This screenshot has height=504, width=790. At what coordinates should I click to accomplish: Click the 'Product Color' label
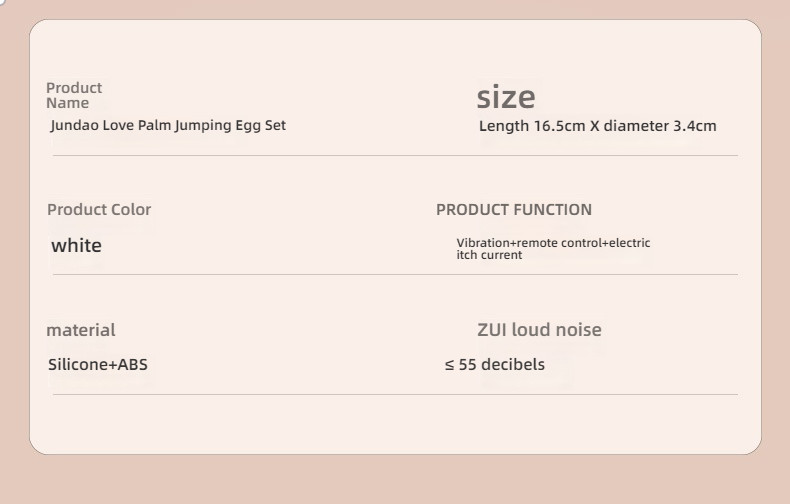(99, 209)
